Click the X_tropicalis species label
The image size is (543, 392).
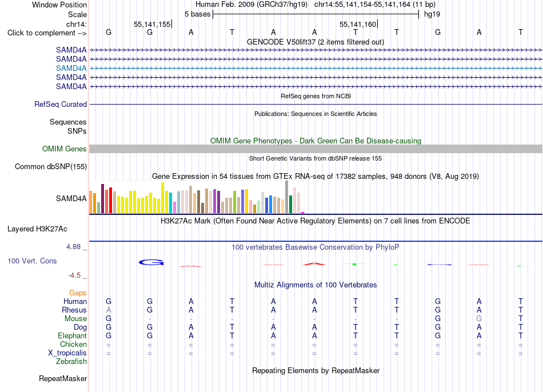(67, 353)
